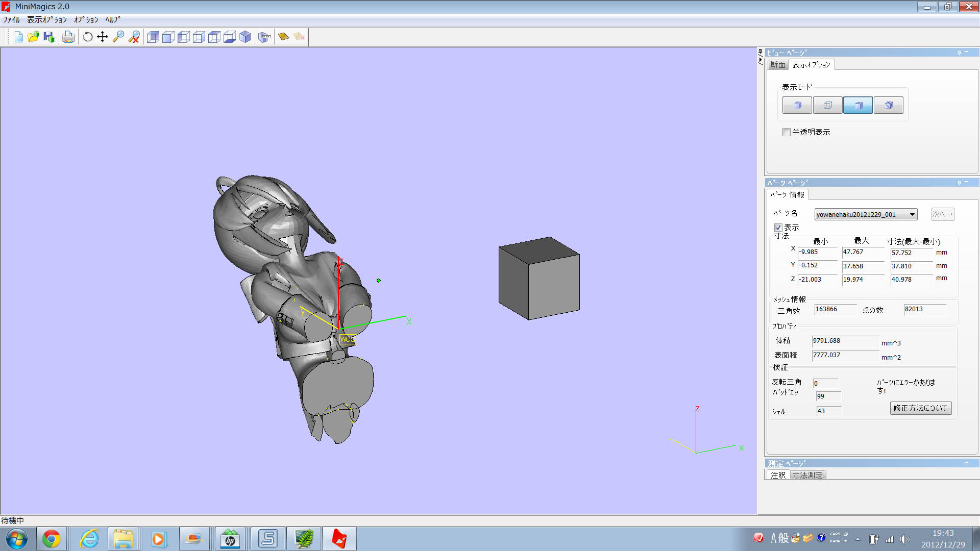
Task: Click the yellow section plane icon
Action: tap(283, 37)
